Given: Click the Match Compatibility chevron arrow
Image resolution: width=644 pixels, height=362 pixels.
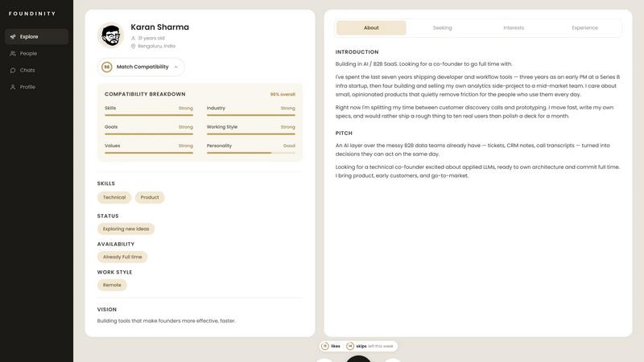Looking at the screenshot, I should (175, 67).
